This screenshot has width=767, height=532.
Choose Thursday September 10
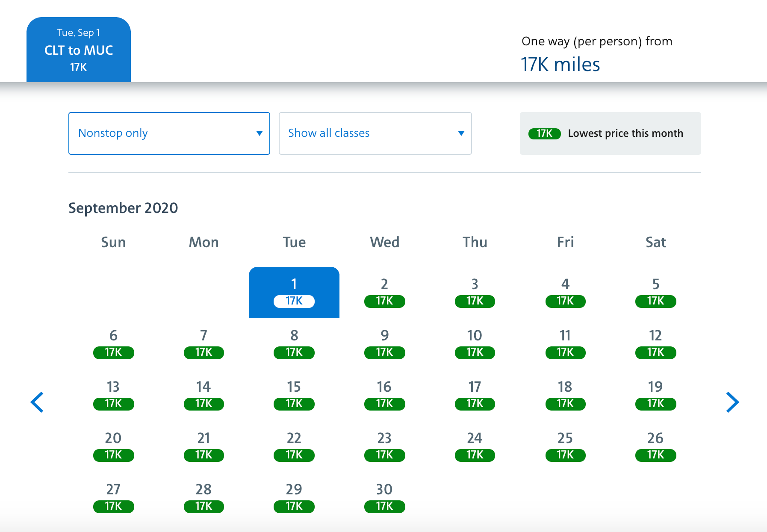[475, 344]
